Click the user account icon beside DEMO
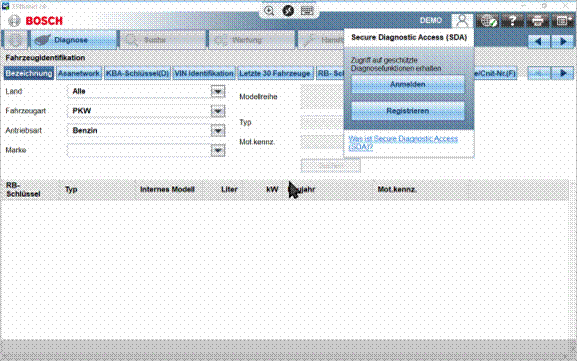Screen dimensions: 578x362 pyautogui.click(x=462, y=21)
